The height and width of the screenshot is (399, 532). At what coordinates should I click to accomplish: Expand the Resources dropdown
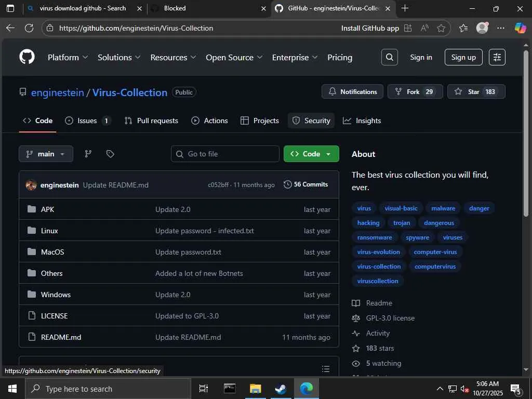pyautogui.click(x=173, y=57)
